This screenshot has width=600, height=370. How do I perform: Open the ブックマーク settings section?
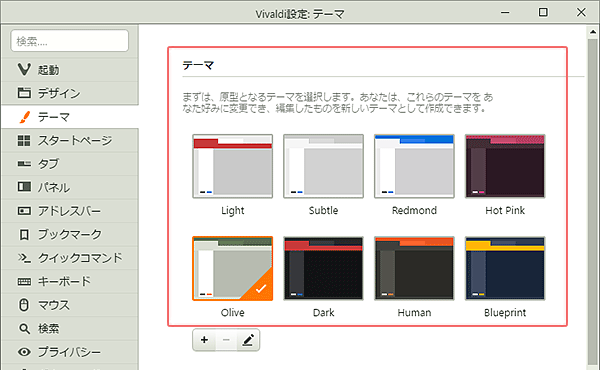(70, 234)
